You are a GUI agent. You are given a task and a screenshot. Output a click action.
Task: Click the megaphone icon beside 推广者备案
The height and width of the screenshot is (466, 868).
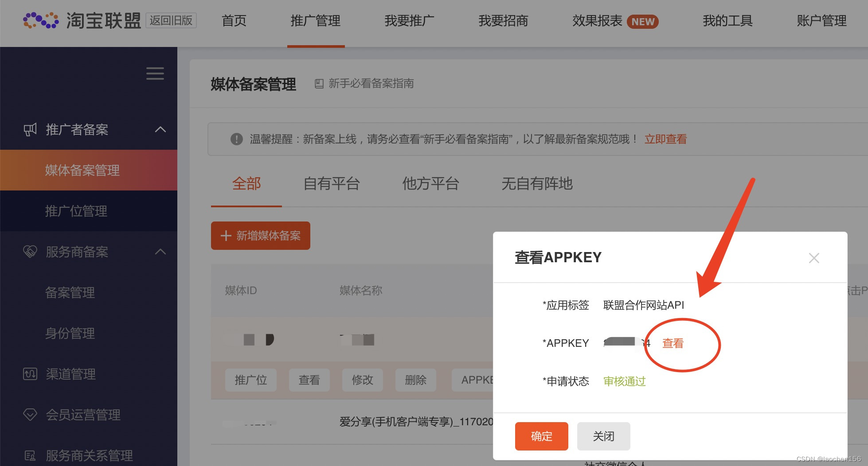(30, 129)
